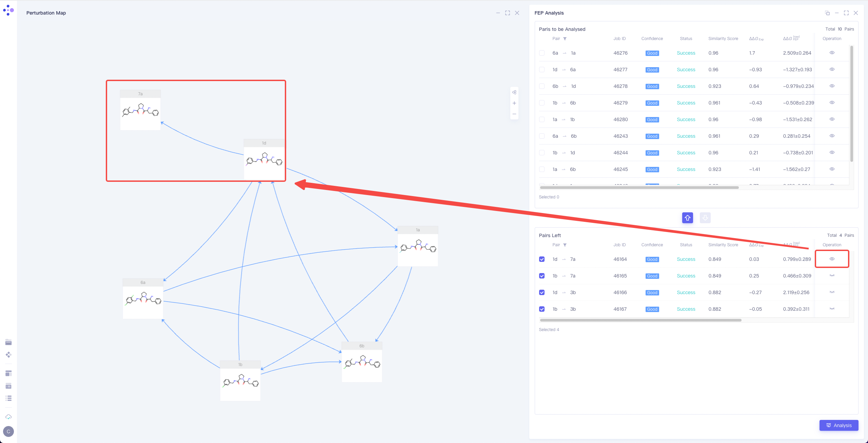
Task: Click vertical scrollbar of analysed pairs table
Action: [x=851, y=104]
